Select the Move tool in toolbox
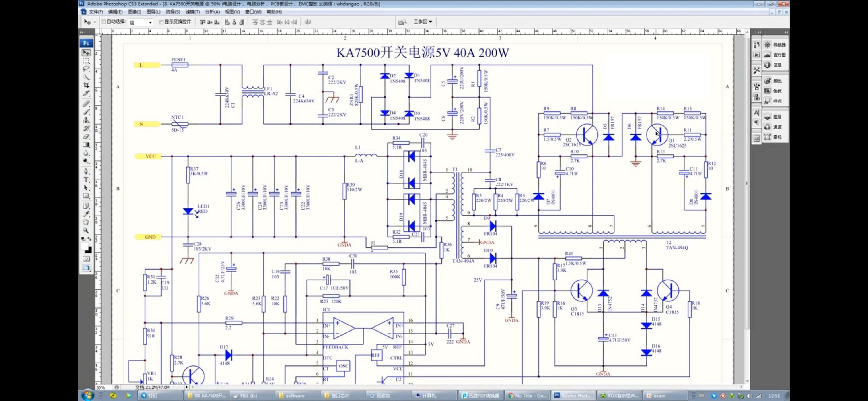The image size is (868, 401). point(86,53)
